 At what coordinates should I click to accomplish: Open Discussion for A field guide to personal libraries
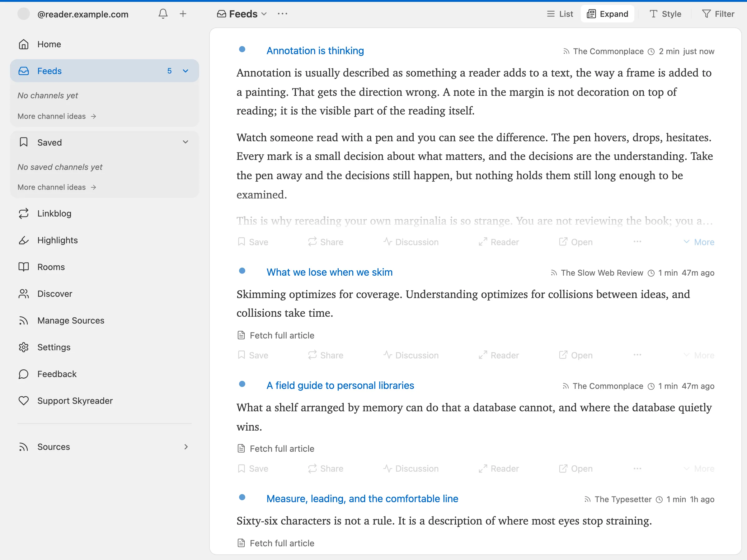411,469
